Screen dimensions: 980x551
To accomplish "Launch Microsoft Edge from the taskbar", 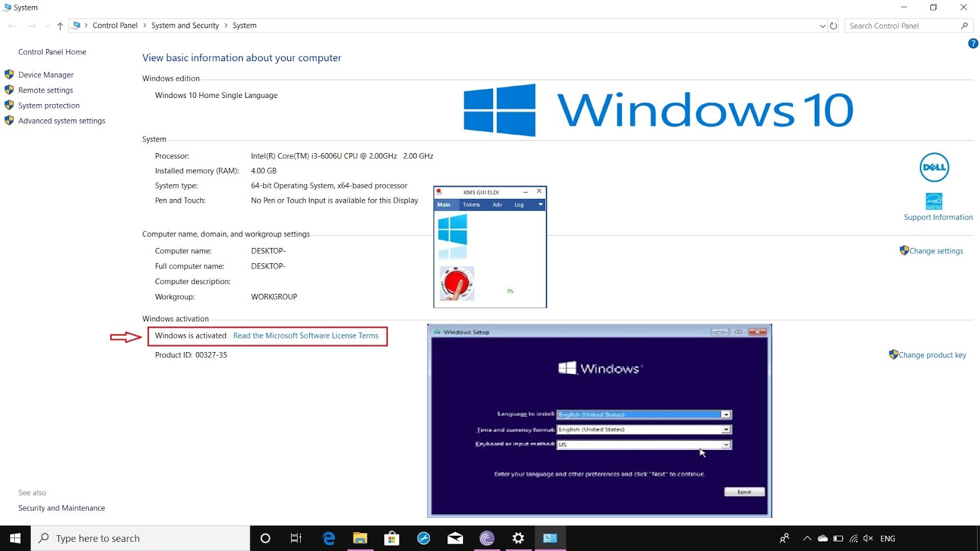I will pyautogui.click(x=329, y=538).
